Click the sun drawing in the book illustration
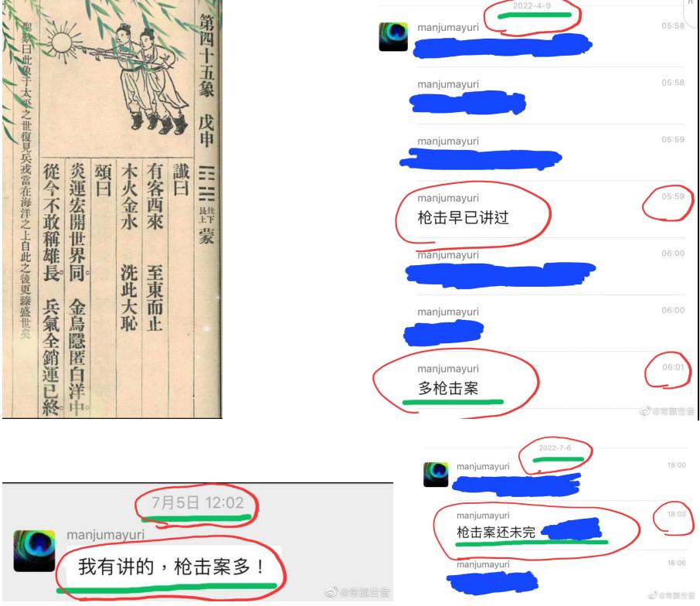 click(x=62, y=43)
